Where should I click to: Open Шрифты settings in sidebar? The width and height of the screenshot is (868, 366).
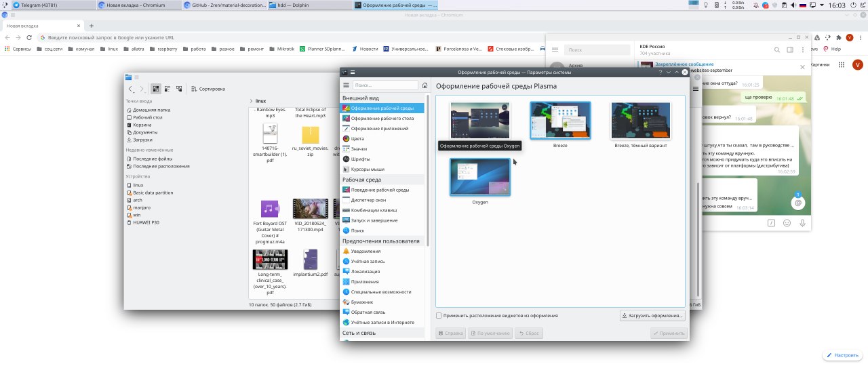pos(383,159)
